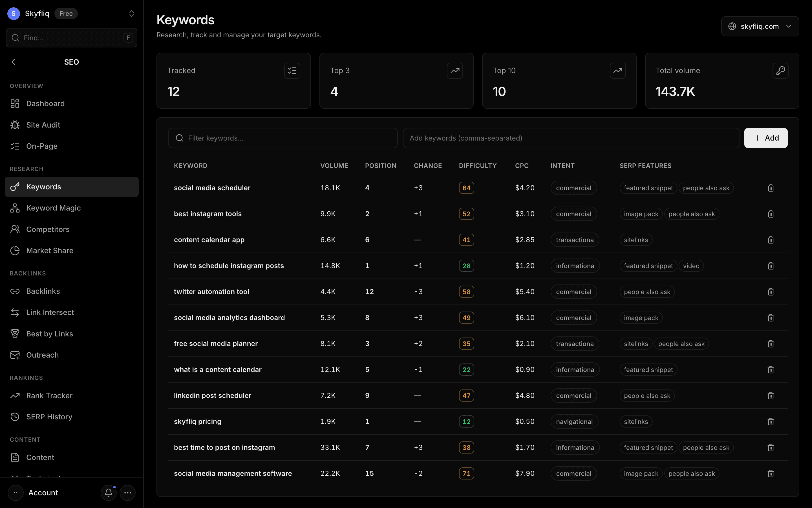Viewport: 812px width, 508px height.
Task: Click the Filter keywords input
Action: coord(283,138)
